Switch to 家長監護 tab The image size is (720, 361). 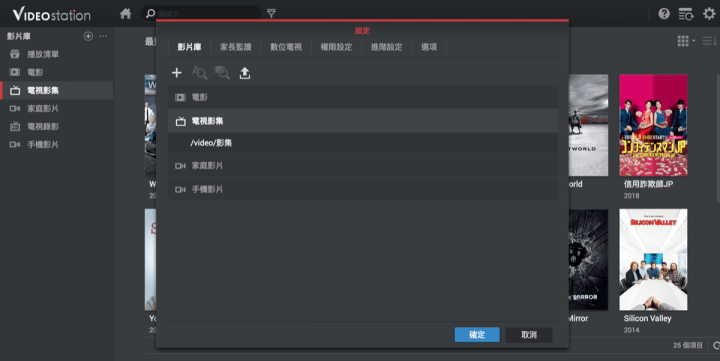click(x=236, y=47)
